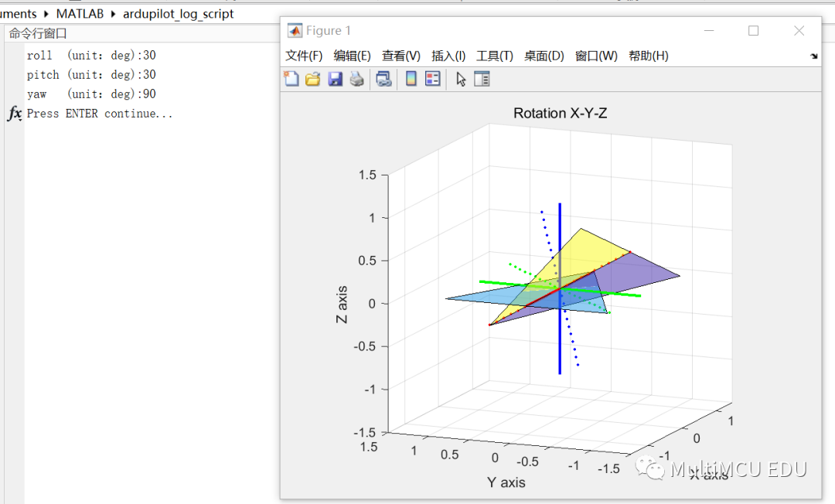Viewport: 835px width, 504px height.
Task: Expand arrow before ardupilot_log_script in path
Action: pyautogui.click(x=113, y=14)
